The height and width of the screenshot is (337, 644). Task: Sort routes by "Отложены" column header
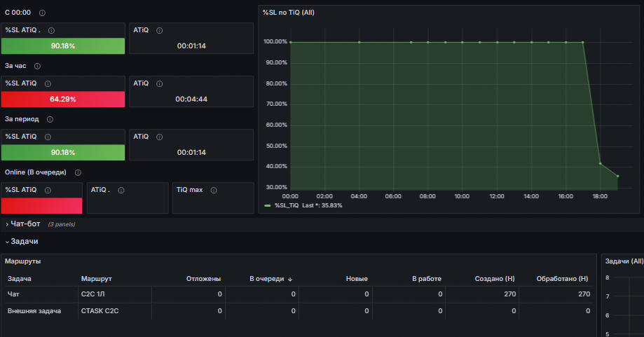(203, 279)
